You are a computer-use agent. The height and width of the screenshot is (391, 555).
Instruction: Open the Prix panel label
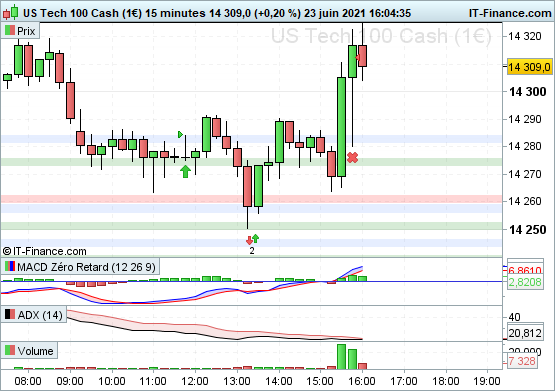tap(20, 31)
